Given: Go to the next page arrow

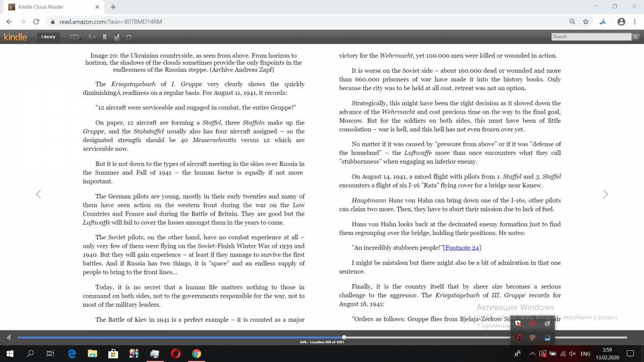Looking at the screenshot, I should pyautogui.click(x=605, y=194).
